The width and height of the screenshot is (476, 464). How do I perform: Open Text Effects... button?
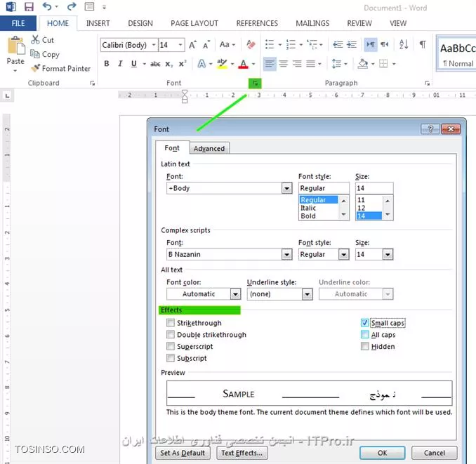tap(242, 453)
